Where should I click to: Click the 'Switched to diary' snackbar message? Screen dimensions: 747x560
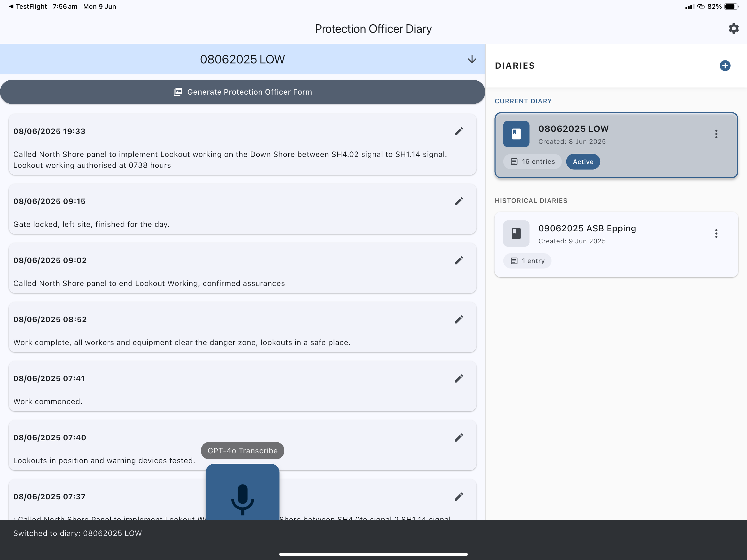click(x=77, y=533)
